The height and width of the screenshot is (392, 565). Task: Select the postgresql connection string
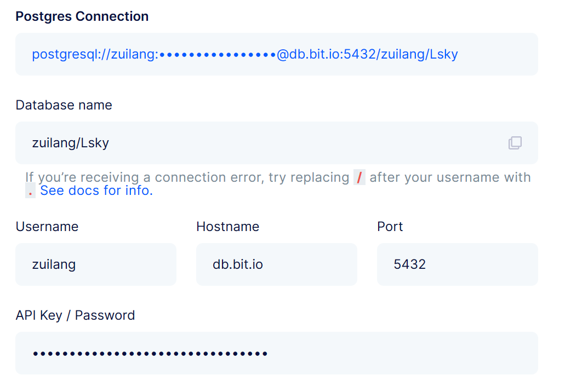[244, 54]
